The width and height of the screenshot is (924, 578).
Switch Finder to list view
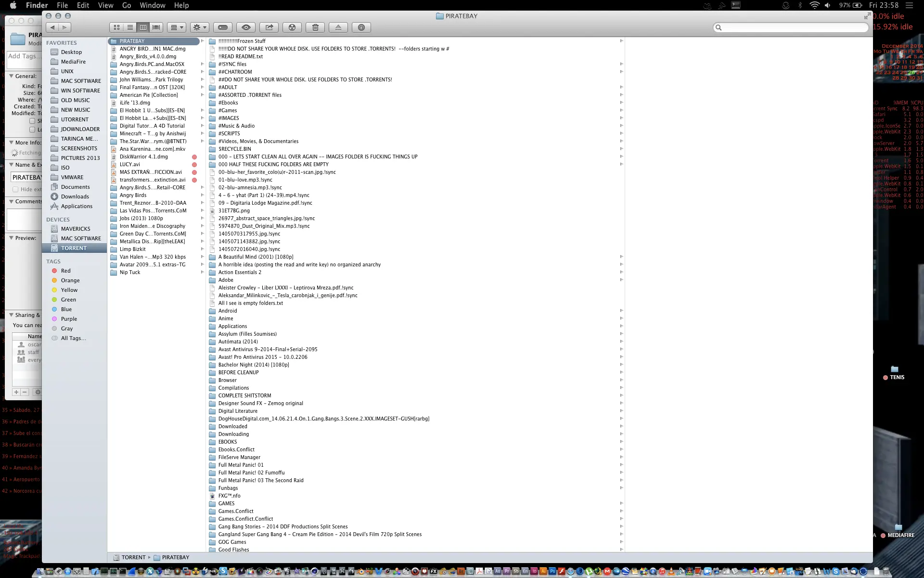[130, 27]
